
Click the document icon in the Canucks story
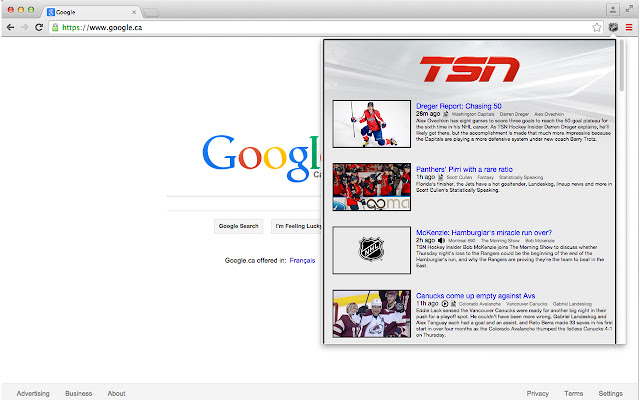(x=453, y=304)
